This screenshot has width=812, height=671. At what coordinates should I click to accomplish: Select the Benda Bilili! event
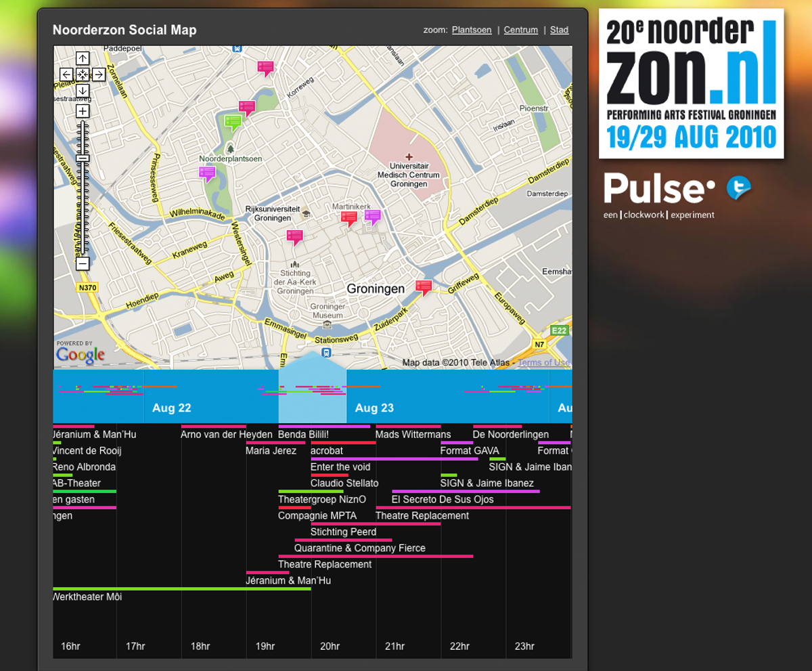[x=303, y=435]
